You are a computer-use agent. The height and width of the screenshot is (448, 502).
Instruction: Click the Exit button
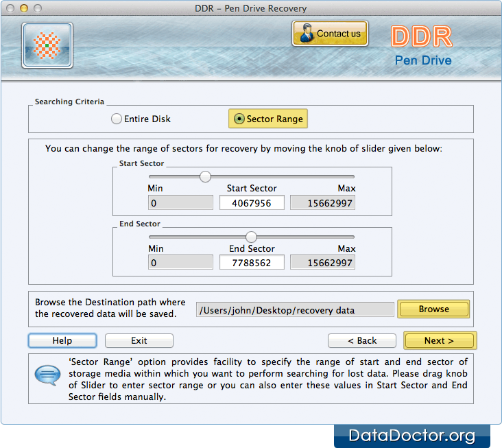[139, 341]
